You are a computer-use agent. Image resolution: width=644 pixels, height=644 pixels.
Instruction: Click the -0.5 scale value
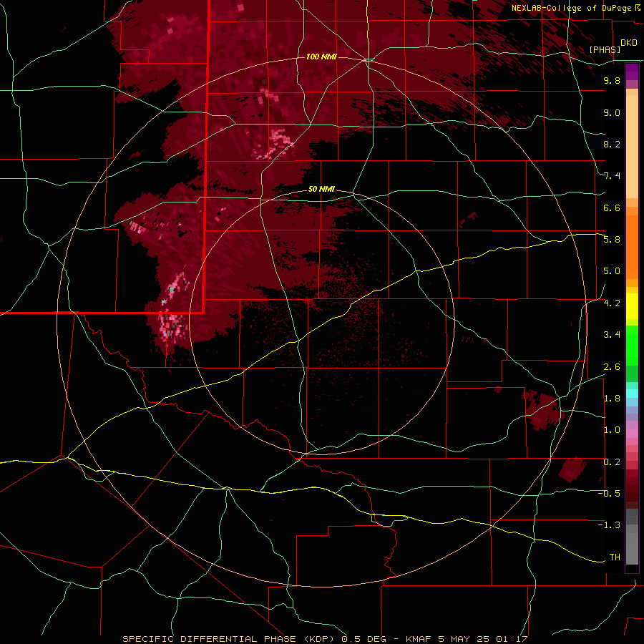[609, 494]
